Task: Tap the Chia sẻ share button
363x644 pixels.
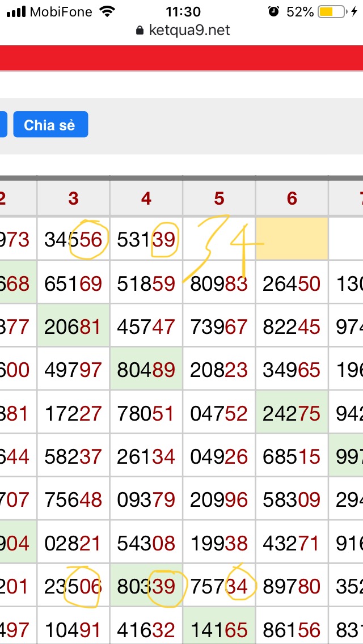Action: click(50, 125)
